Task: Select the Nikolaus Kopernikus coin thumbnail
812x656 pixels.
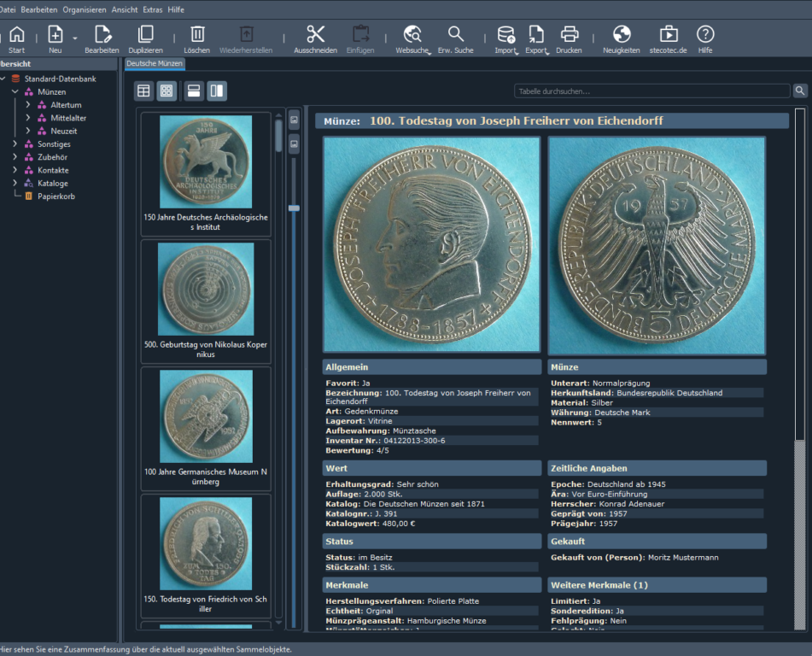Action: pos(206,290)
